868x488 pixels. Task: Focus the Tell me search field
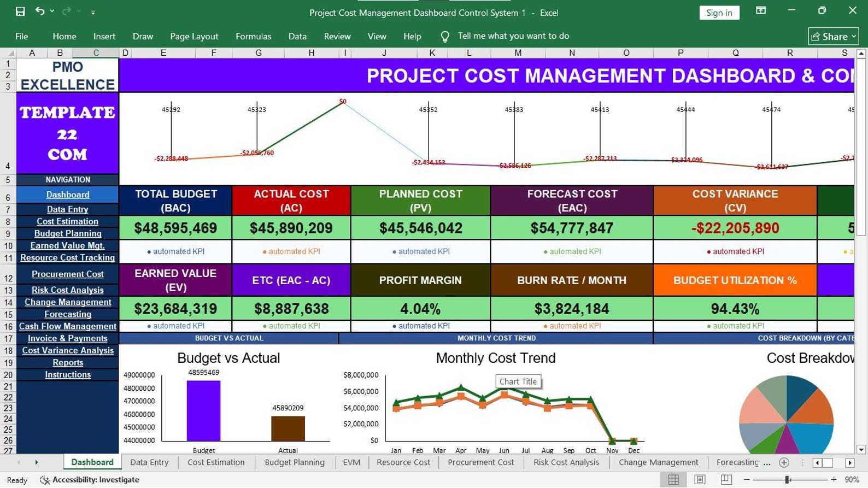coord(513,36)
